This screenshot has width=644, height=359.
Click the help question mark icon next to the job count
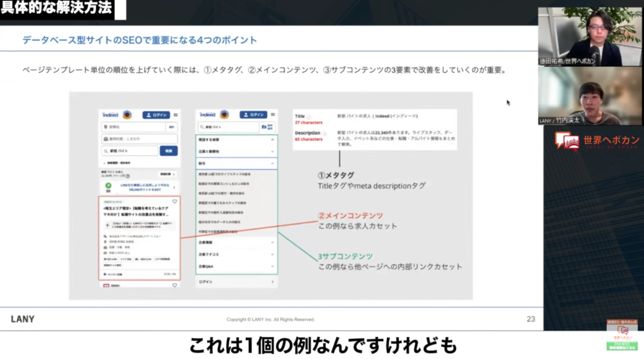point(128,176)
